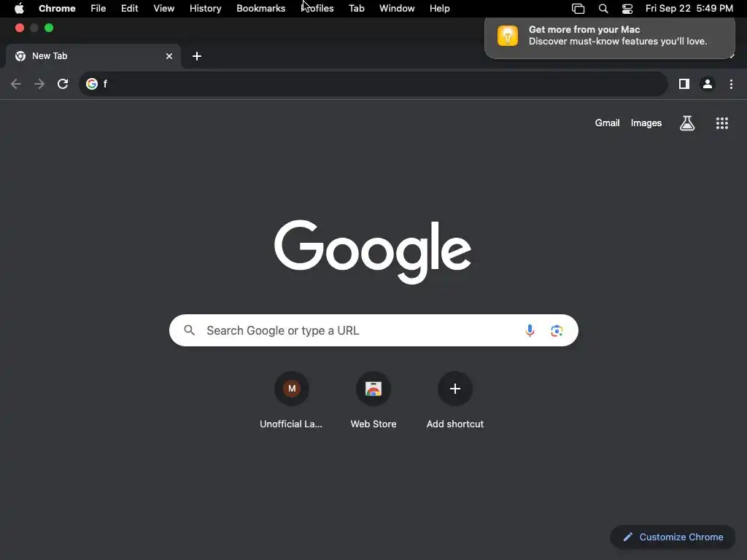Click the Search Google or type a URL box
This screenshot has width=747, height=560.
374,330
